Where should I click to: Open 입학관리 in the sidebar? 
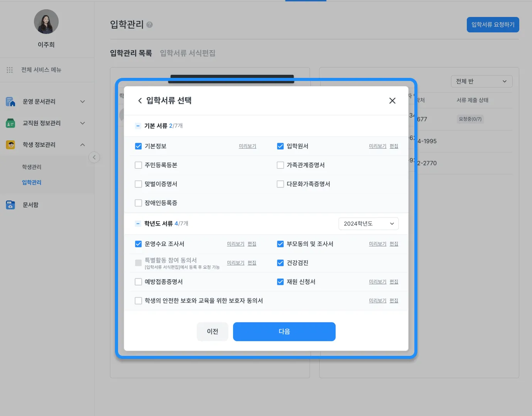[x=32, y=182]
